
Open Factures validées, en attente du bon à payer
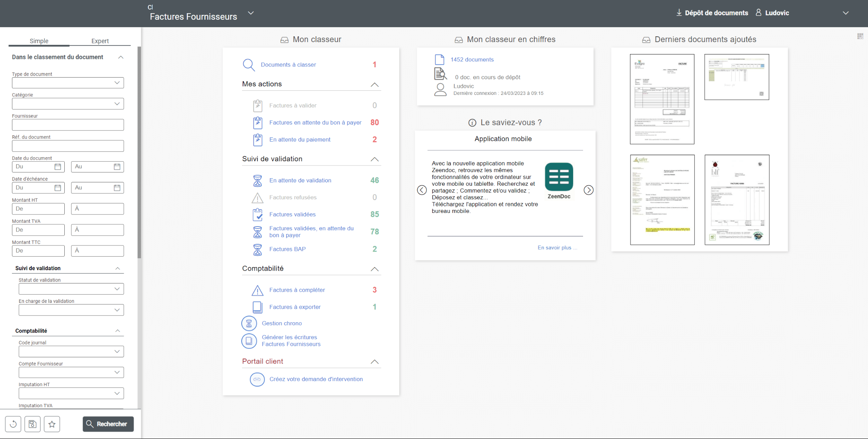coord(311,232)
